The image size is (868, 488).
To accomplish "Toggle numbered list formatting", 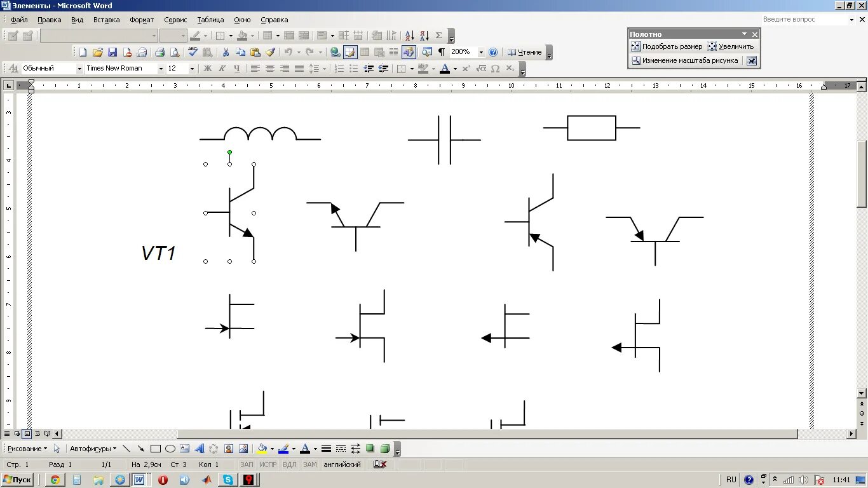I will click(339, 69).
